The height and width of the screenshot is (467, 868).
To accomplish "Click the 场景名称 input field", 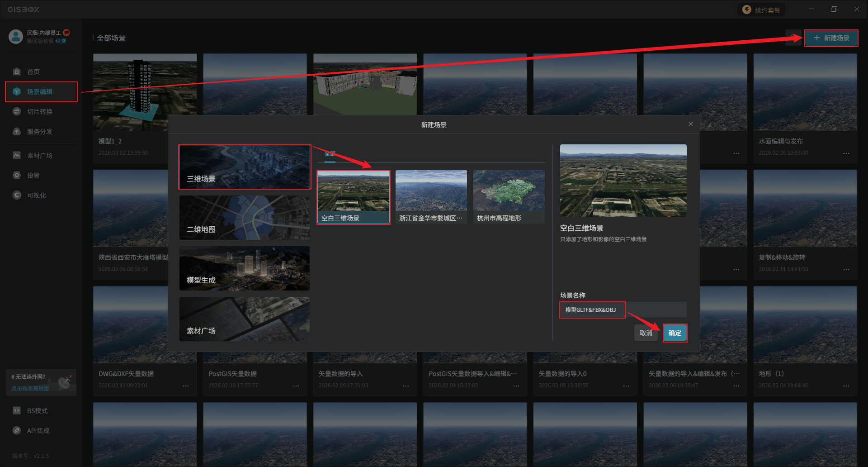I will (623, 310).
